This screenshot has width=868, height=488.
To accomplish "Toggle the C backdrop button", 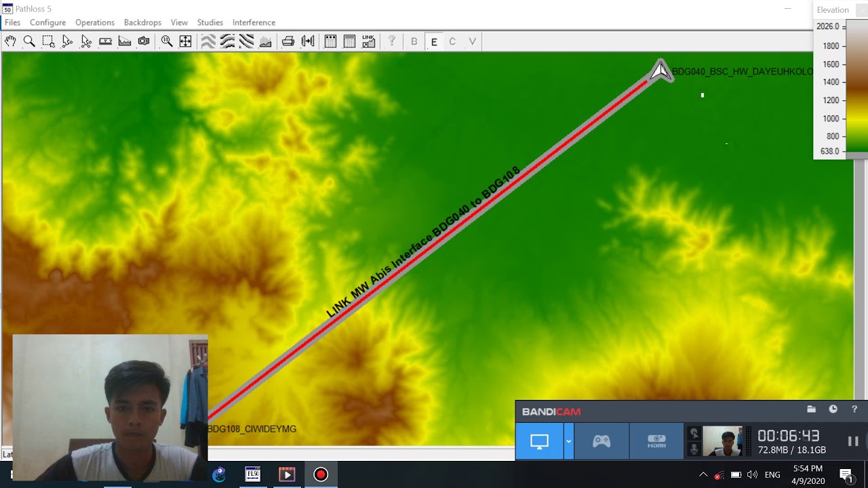I will click(x=452, y=41).
